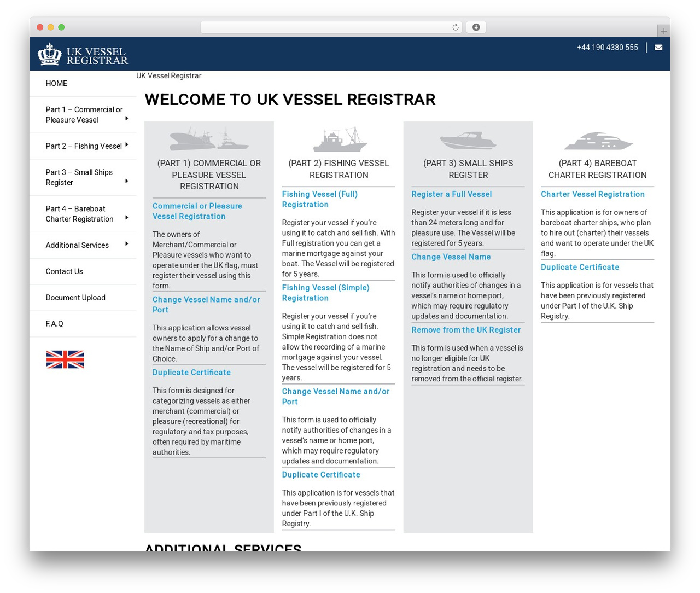
Task: Expand Part 1 Commercial or Pleasure Vessel arrow
Action: [126, 118]
